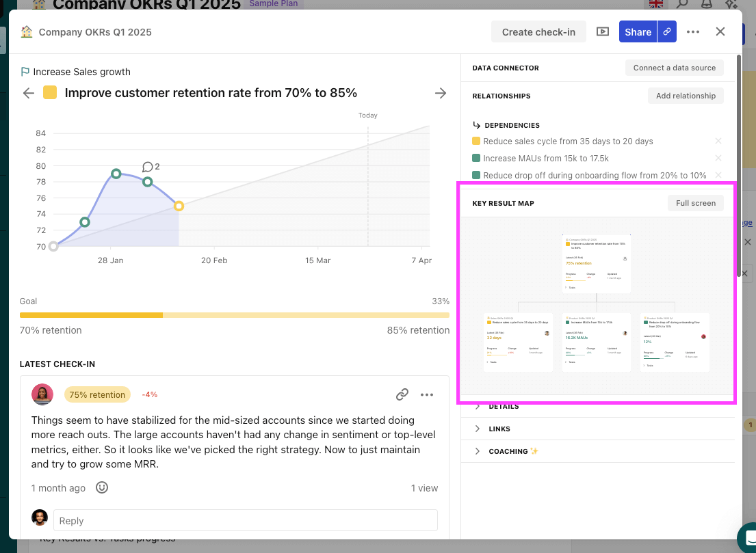The image size is (756, 553).
Task: Click the Reply input field
Action: click(246, 521)
